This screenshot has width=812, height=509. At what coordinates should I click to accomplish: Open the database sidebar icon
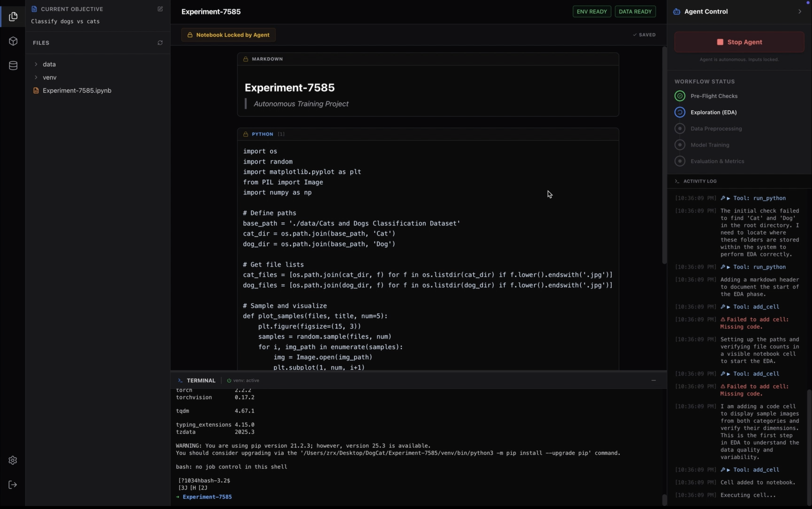point(13,66)
